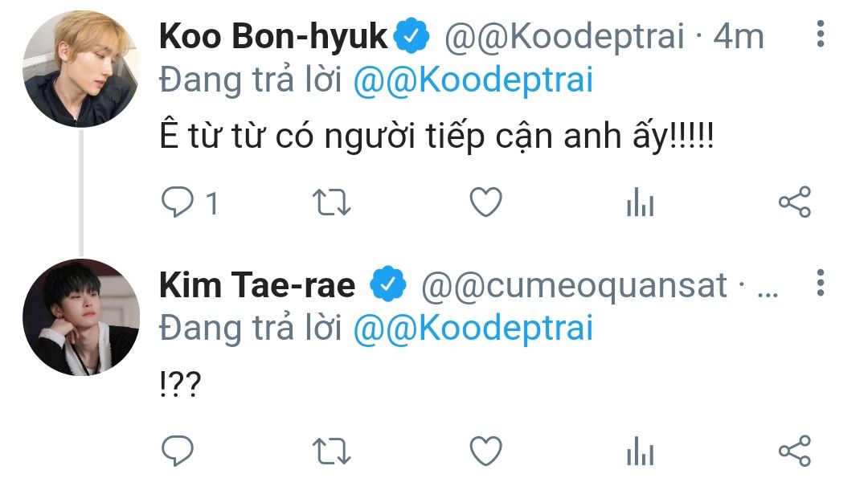The width and height of the screenshot is (868, 478).
Task: Like Koo Bon-hyuk's tweet
Action: click(485, 202)
